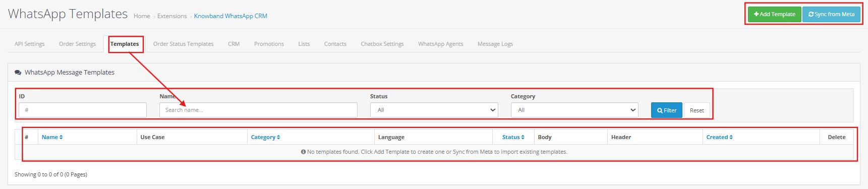Click the chat bubbles panel icon
The height and width of the screenshot is (189, 868).
(x=18, y=73)
